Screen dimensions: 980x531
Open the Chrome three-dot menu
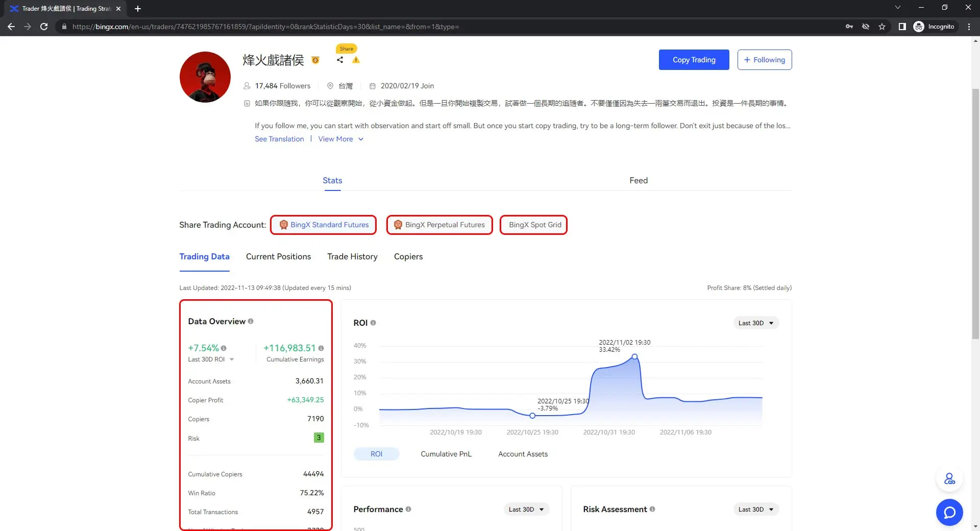pos(969,27)
